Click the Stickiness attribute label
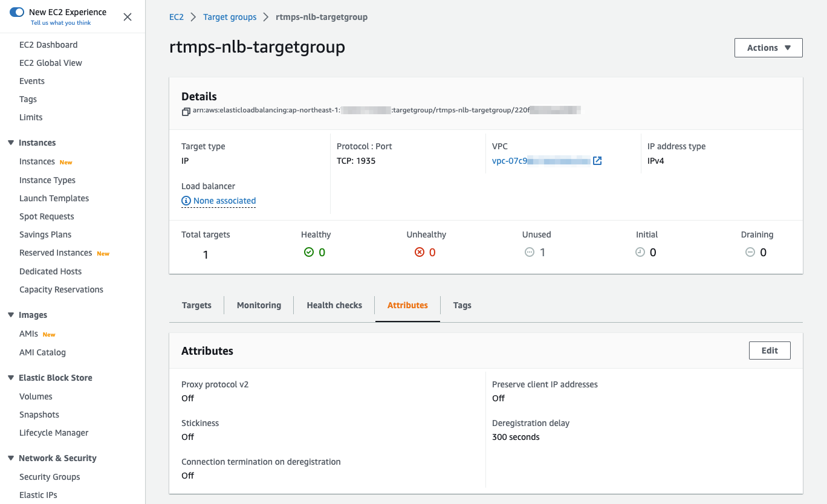The width and height of the screenshot is (827, 504). pyautogui.click(x=200, y=423)
